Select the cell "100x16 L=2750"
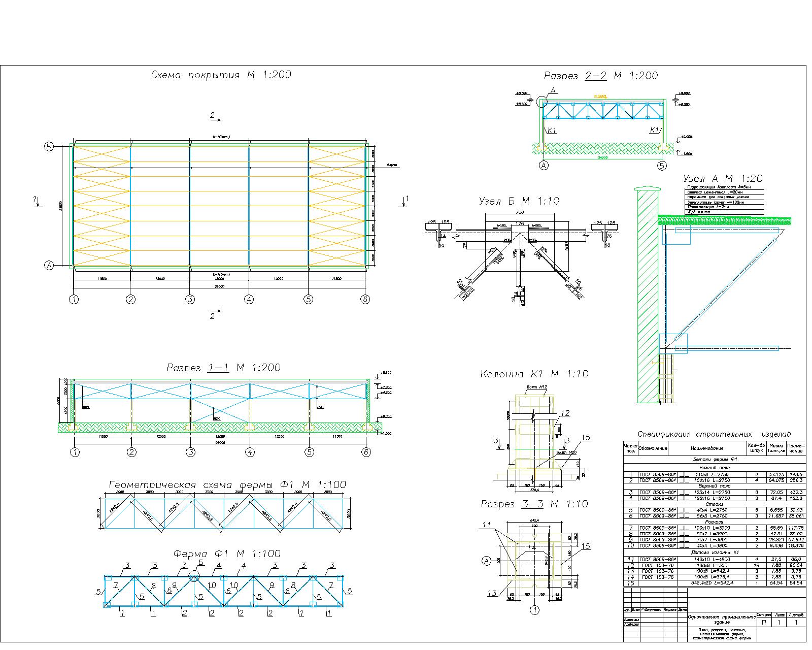Image resolution: width=812 pixels, height=650 pixels. [712, 480]
